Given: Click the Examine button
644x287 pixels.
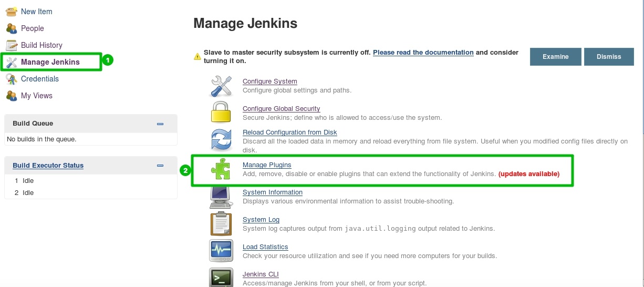Looking at the screenshot, I should click(x=556, y=57).
